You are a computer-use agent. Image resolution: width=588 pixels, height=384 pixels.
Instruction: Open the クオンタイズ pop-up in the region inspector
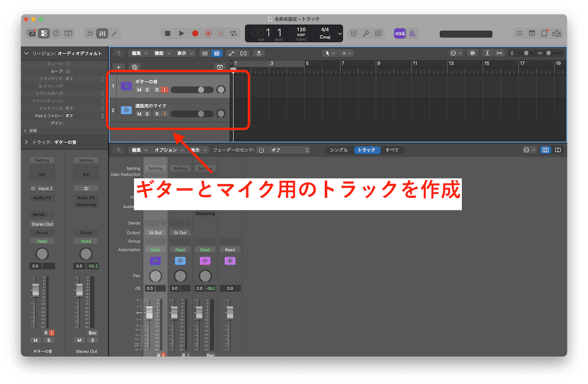pos(84,78)
